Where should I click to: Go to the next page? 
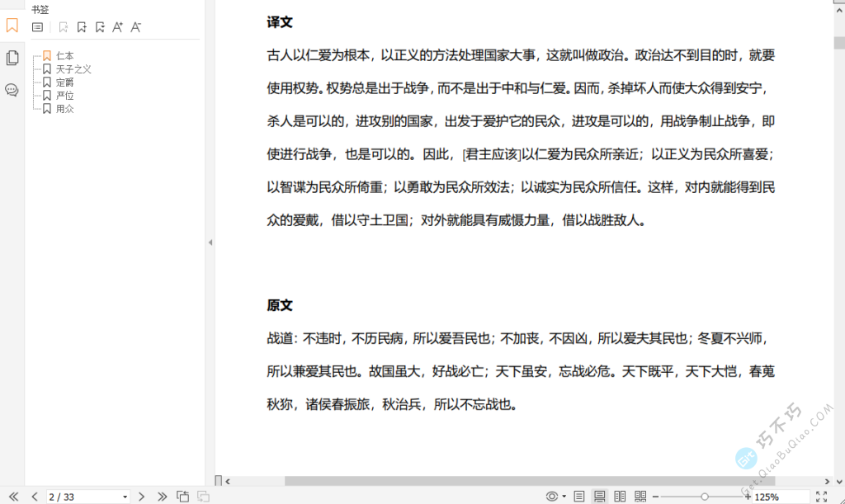tap(141, 497)
